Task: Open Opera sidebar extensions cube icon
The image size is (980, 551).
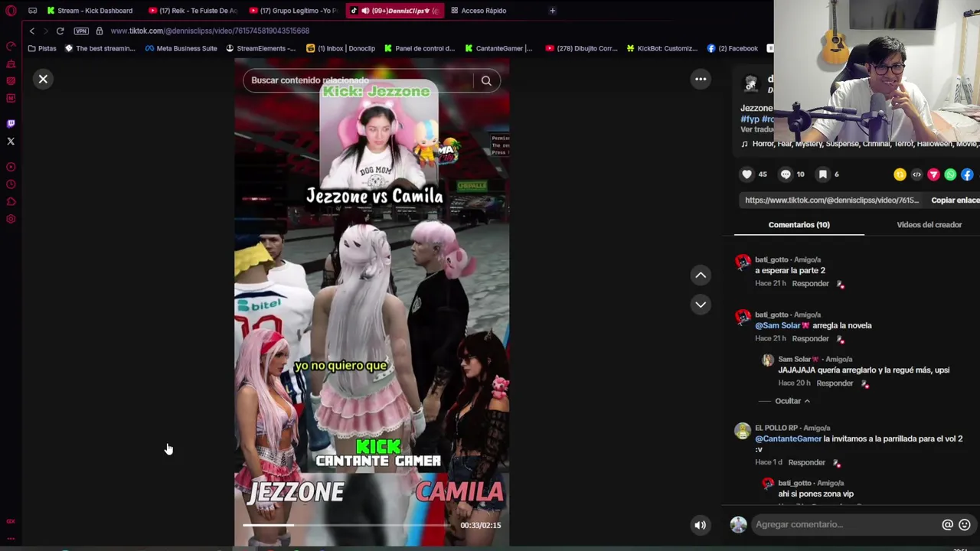Action: pyautogui.click(x=11, y=202)
